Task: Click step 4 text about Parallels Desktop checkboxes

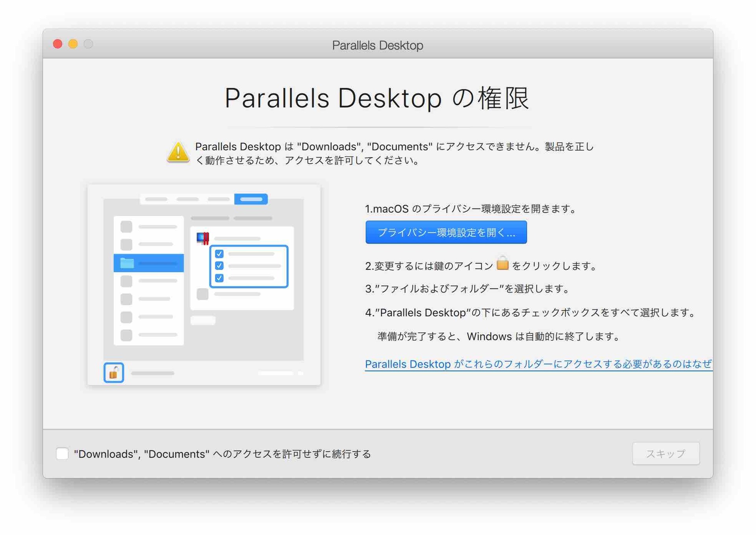Action: pyautogui.click(x=530, y=312)
